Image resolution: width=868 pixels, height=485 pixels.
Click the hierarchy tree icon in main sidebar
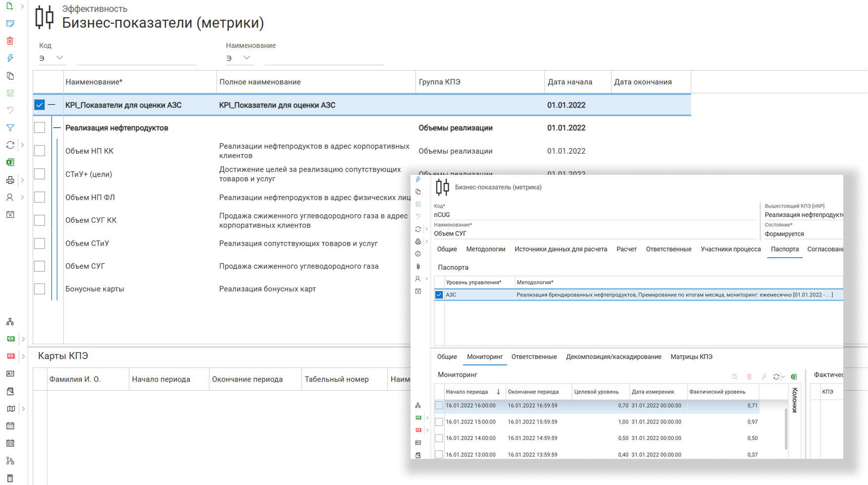[x=10, y=322]
